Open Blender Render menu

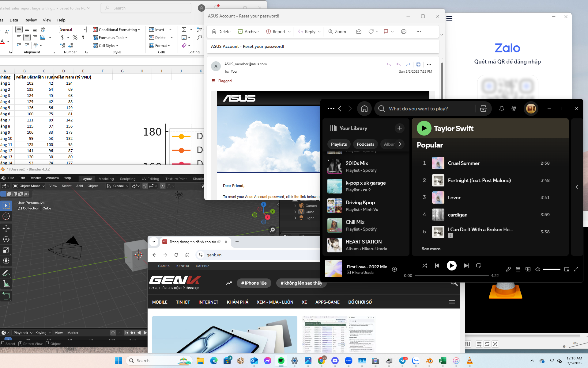(35, 178)
